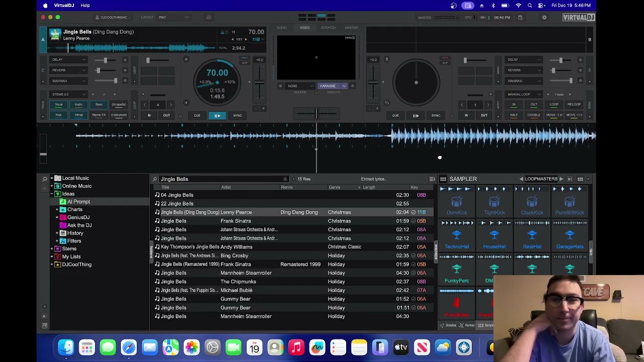Image resolution: width=644 pixels, height=362 pixels.
Task: Click the sampler grid icon next to SAMPLER
Action: [443, 179]
